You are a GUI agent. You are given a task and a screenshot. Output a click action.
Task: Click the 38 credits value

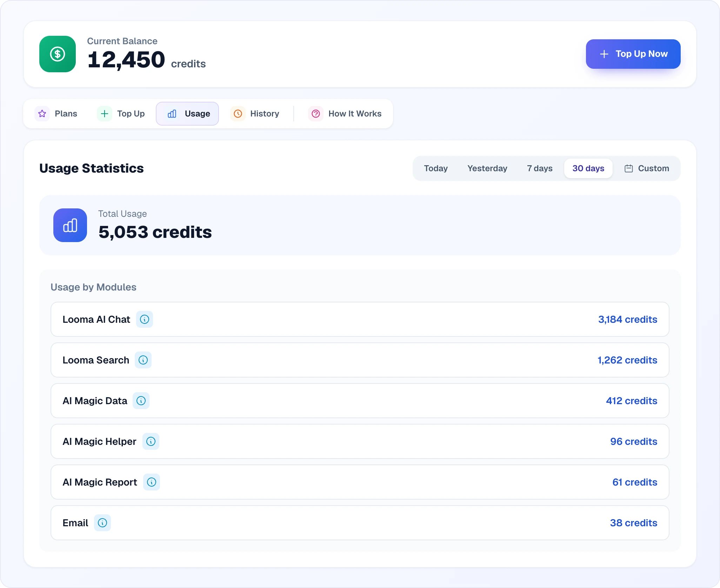(634, 523)
